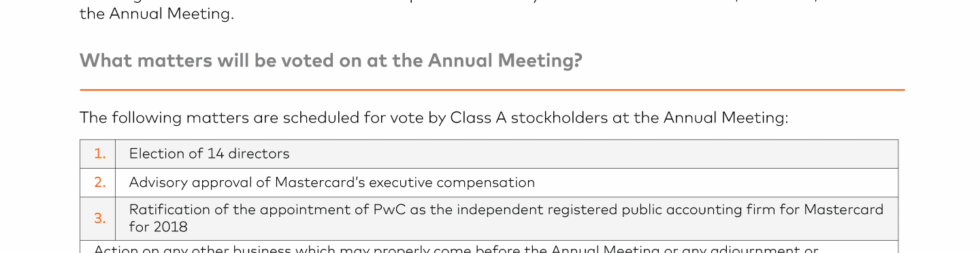Click 'the Annual Meeting.' text at page top
This screenshot has width=980, height=253.
(x=157, y=14)
